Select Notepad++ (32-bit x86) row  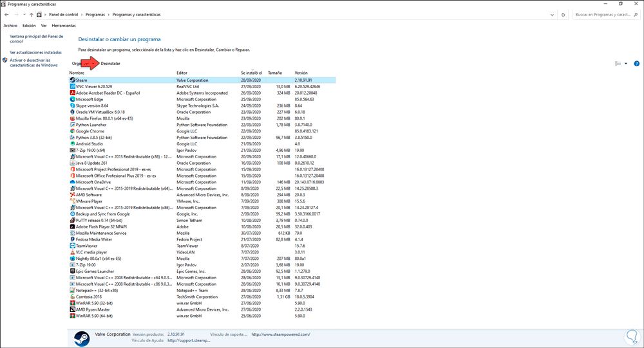(202, 290)
